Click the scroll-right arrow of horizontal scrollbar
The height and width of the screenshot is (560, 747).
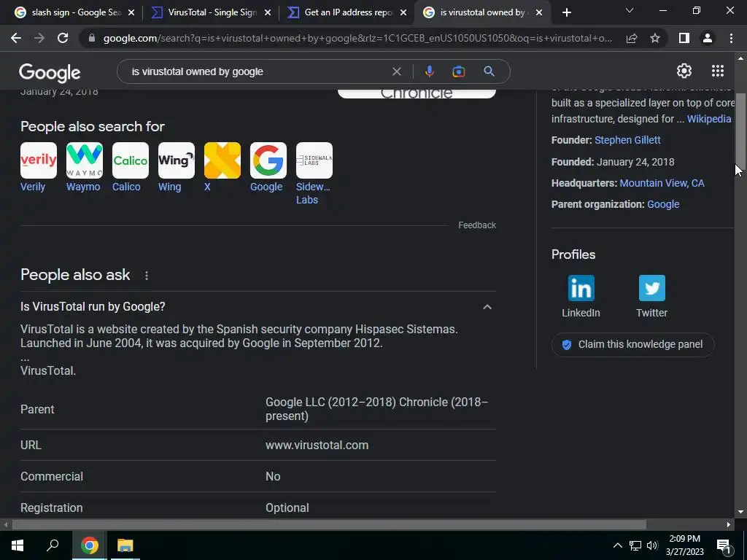coord(729,525)
